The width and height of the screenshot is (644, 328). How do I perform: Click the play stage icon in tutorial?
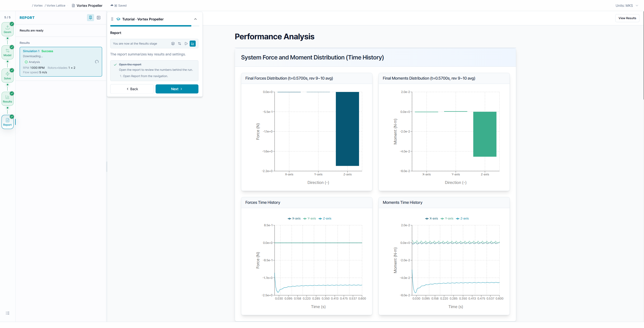click(x=186, y=44)
